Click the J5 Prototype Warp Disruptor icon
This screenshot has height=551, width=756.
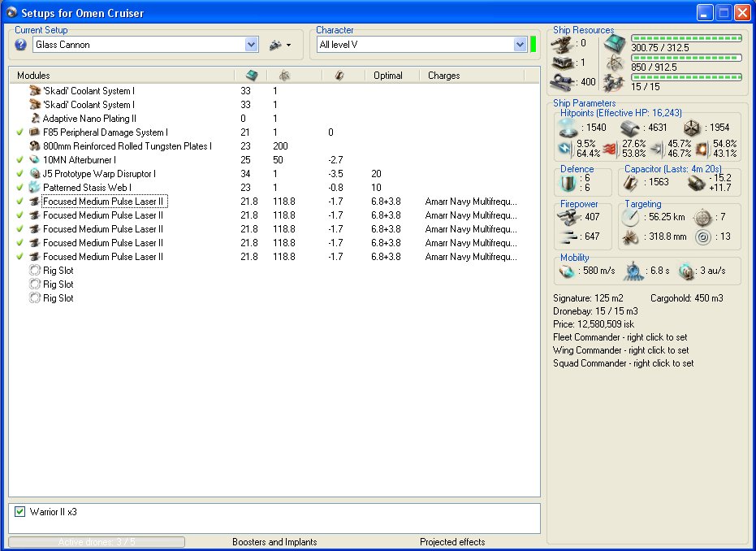35,174
